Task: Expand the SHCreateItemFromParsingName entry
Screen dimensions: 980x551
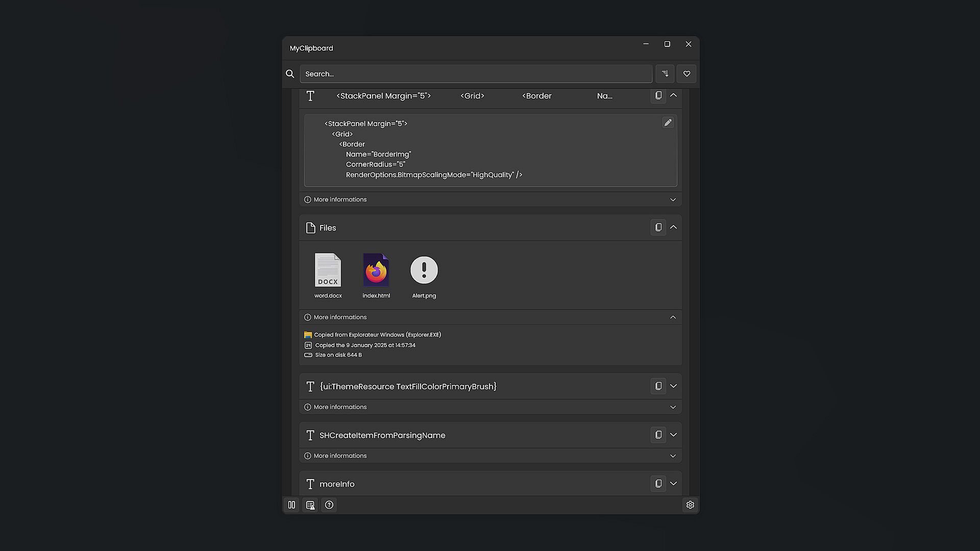Action: click(x=673, y=435)
